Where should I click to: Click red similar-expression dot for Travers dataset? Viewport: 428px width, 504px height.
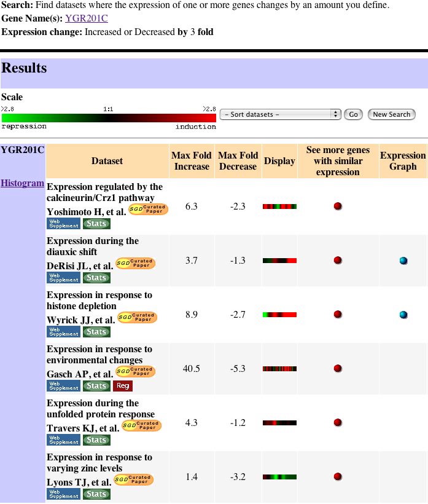338,423
